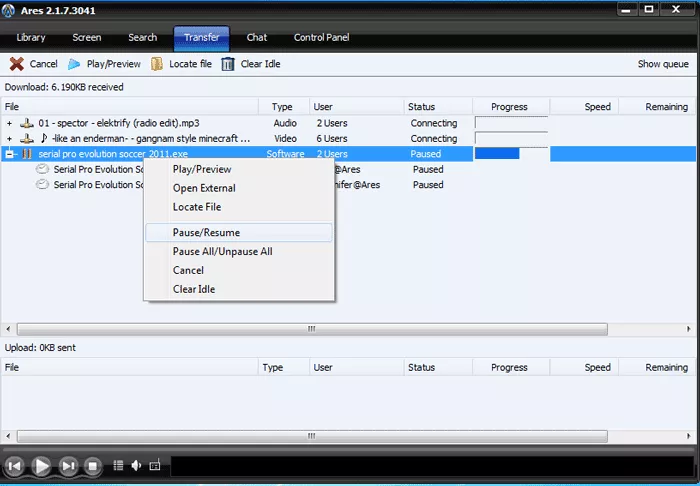This screenshot has width=700, height=486.
Task: Click the download list scroll left arrow
Action: tap(8, 329)
